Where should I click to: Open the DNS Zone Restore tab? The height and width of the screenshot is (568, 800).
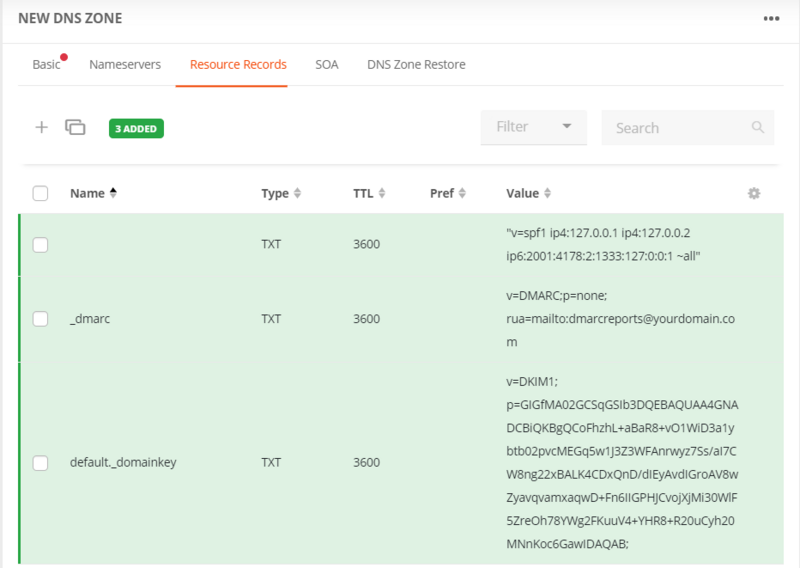(x=416, y=65)
